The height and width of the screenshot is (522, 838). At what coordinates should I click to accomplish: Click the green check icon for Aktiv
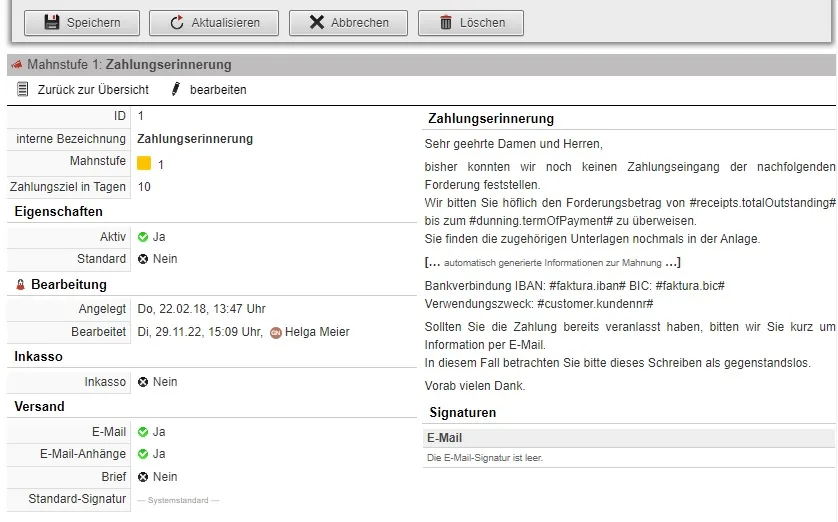(143, 237)
